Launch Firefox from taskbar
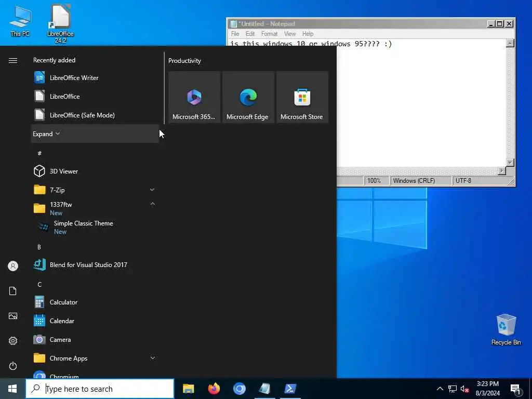The height and width of the screenshot is (399, 532). click(214, 389)
